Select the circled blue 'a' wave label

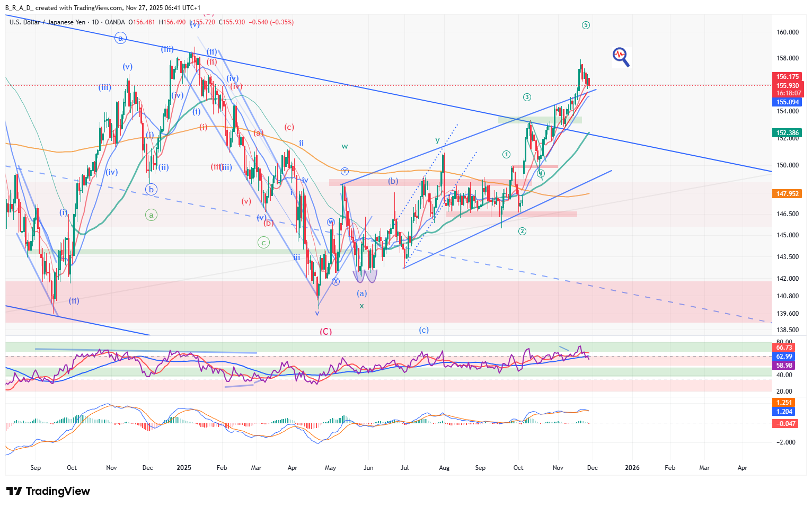[x=120, y=38]
